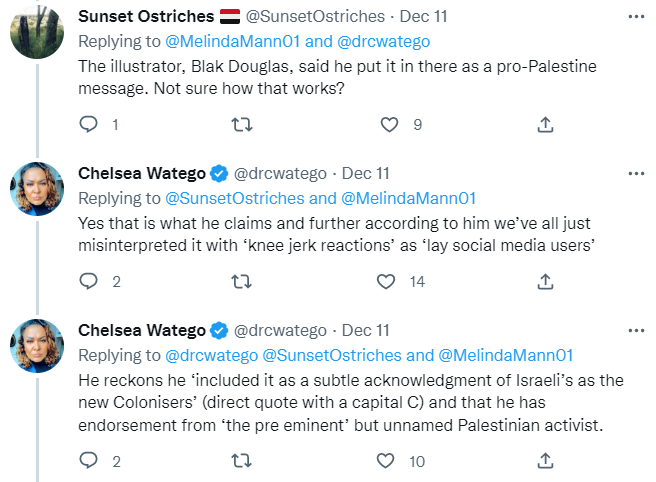Retweet the 'knee jerk reactions' tweet

tap(242, 281)
